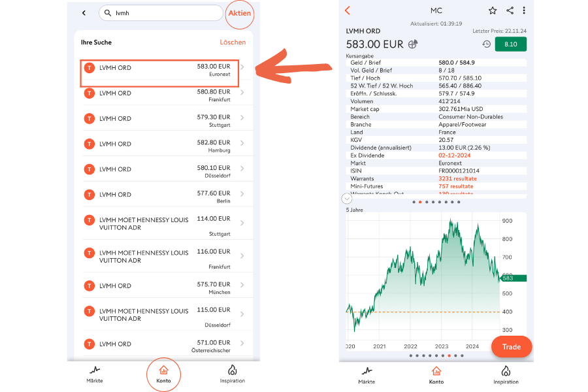Open chevron of 115.00 EUR ADR Düsseldorf row
Screen dimensions: 588x392
pos(242,314)
